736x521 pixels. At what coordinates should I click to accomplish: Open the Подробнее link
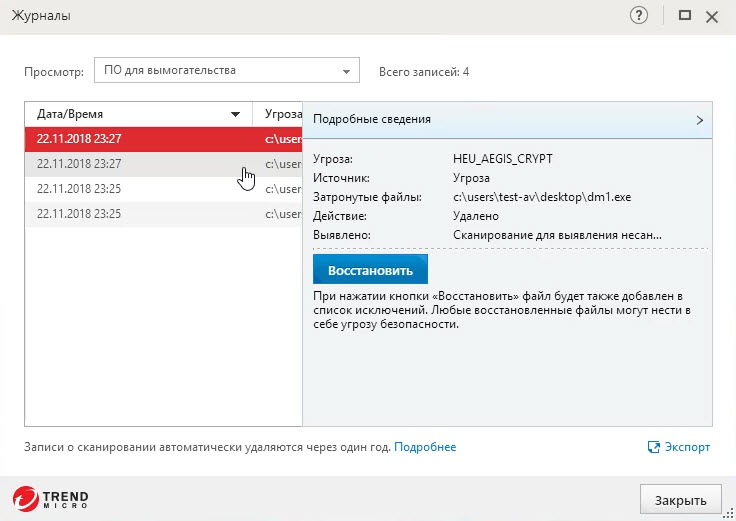click(x=425, y=447)
